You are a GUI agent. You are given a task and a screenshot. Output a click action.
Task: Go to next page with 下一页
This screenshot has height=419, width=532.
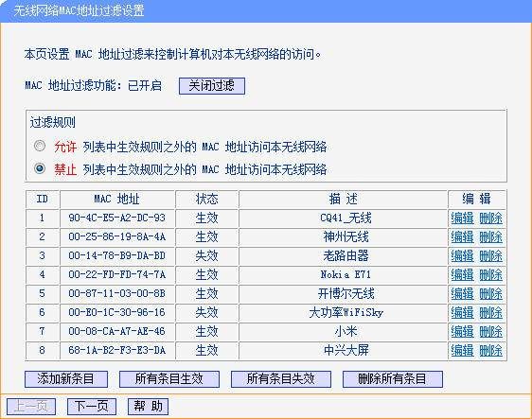[92, 406]
